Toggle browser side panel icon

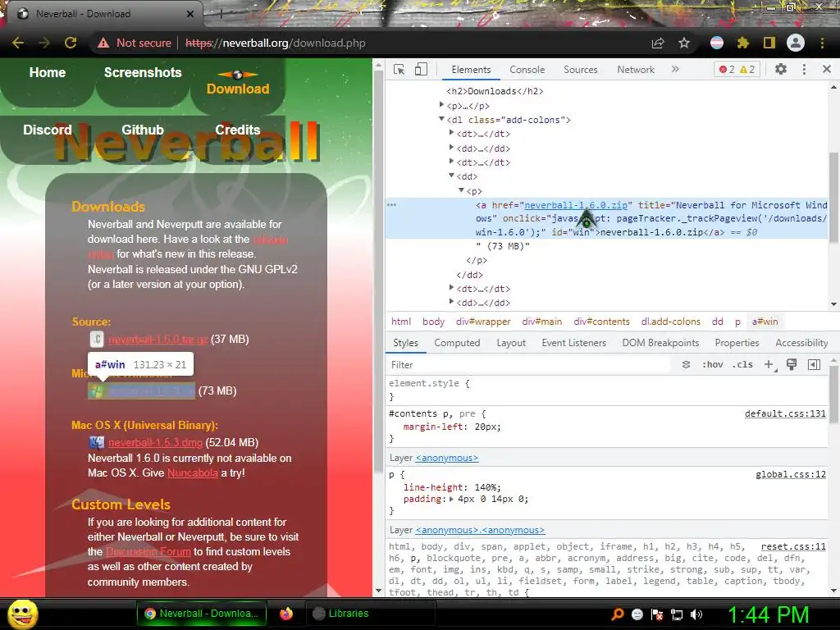pyautogui.click(x=769, y=43)
